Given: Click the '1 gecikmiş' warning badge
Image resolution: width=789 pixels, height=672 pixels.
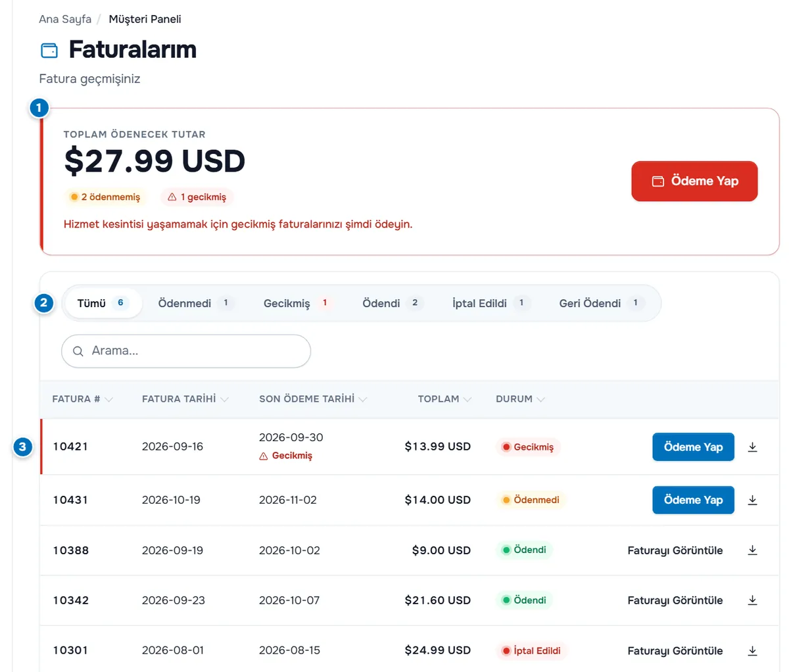Looking at the screenshot, I should pos(197,197).
